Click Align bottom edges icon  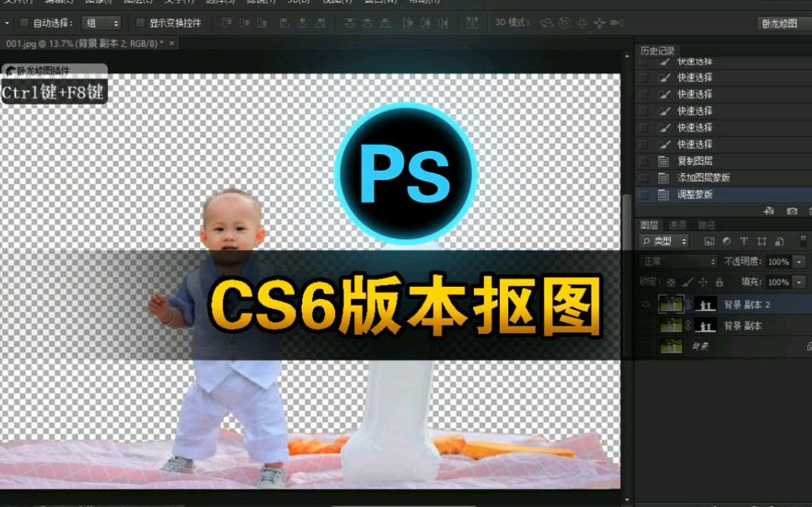coord(263,23)
